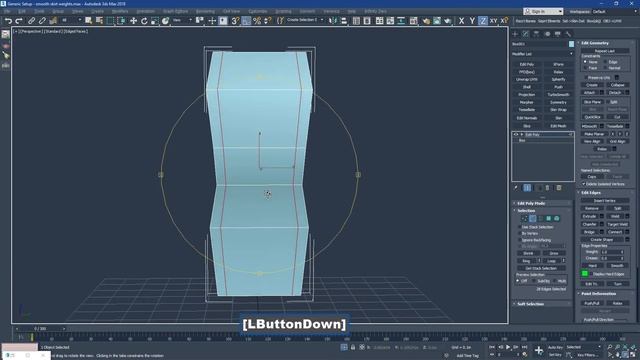640x360 pixels.
Task: Toggle the eye icon on the Edit Poly modifier
Action: coord(516,134)
